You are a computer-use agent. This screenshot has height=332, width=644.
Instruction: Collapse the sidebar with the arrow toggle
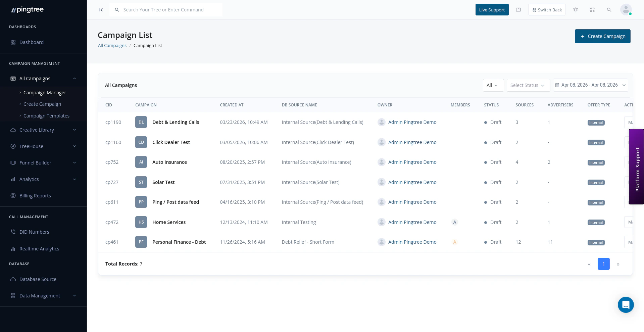pyautogui.click(x=101, y=10)
